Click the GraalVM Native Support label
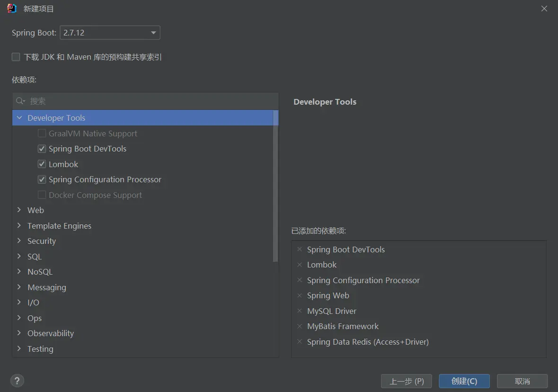The height and width of the screenshot is (392, 558). 93,134
